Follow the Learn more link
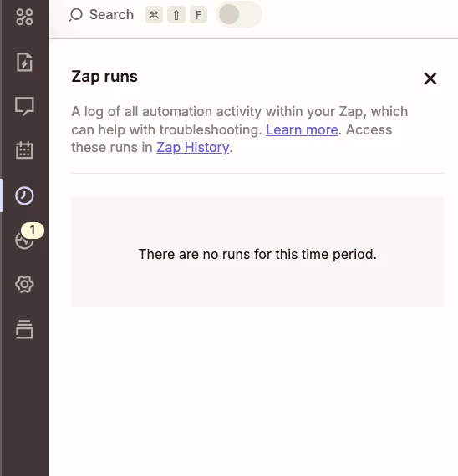This screenshot has height=476, width=458. [x=302, y=130]
